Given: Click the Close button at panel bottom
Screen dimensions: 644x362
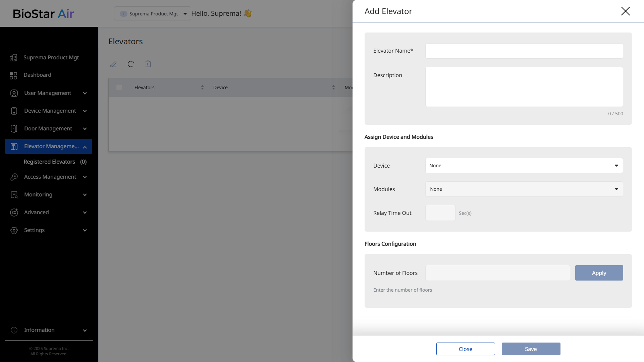Looking at the screenshot, I should point(465,349).
